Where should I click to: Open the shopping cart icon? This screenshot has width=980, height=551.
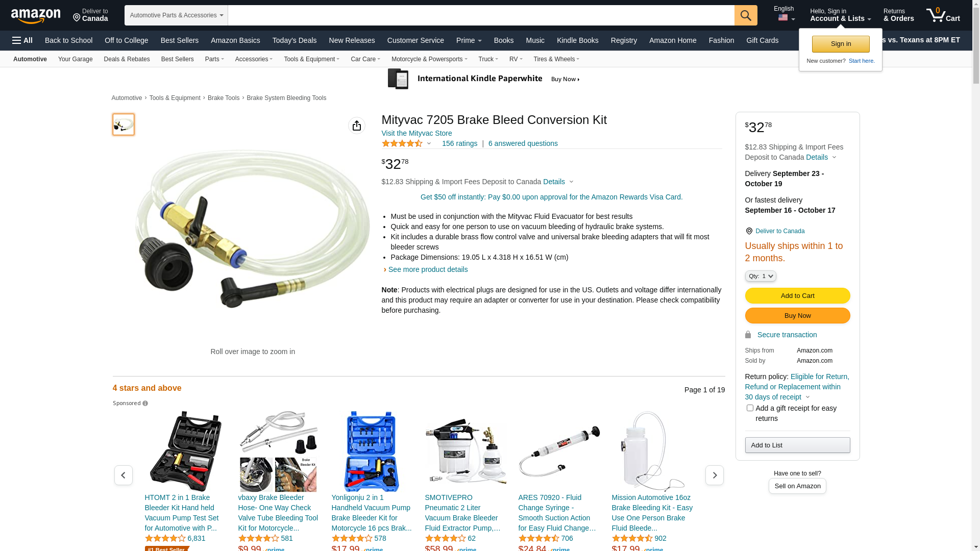click(x=943, y=15)
